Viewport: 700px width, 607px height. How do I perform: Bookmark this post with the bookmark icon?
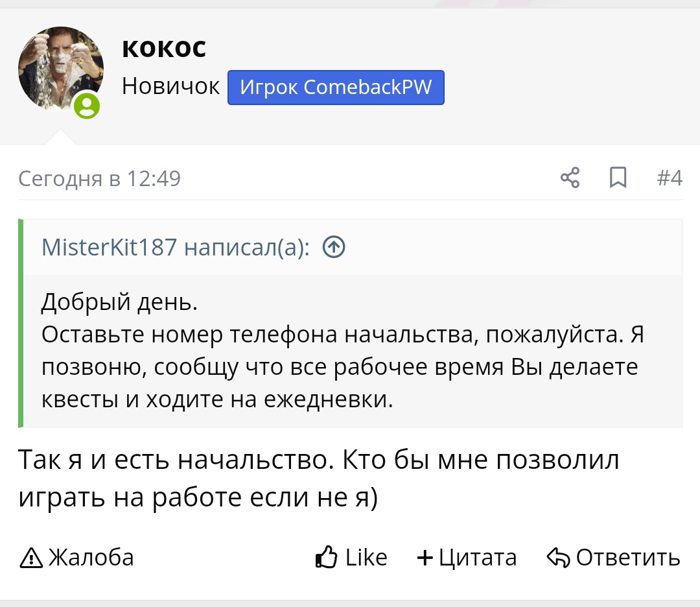coord(618,178)
